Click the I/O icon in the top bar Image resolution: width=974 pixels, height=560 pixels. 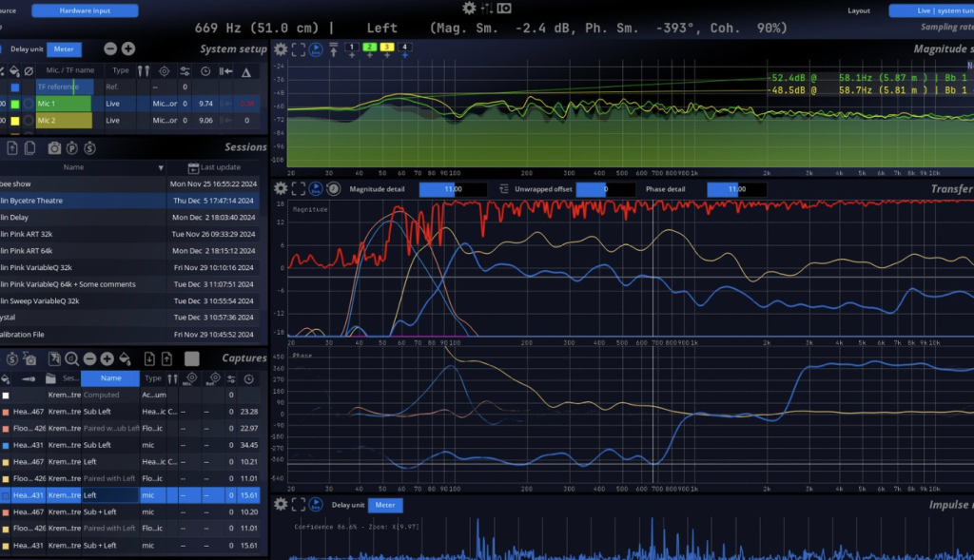(503, 9)
